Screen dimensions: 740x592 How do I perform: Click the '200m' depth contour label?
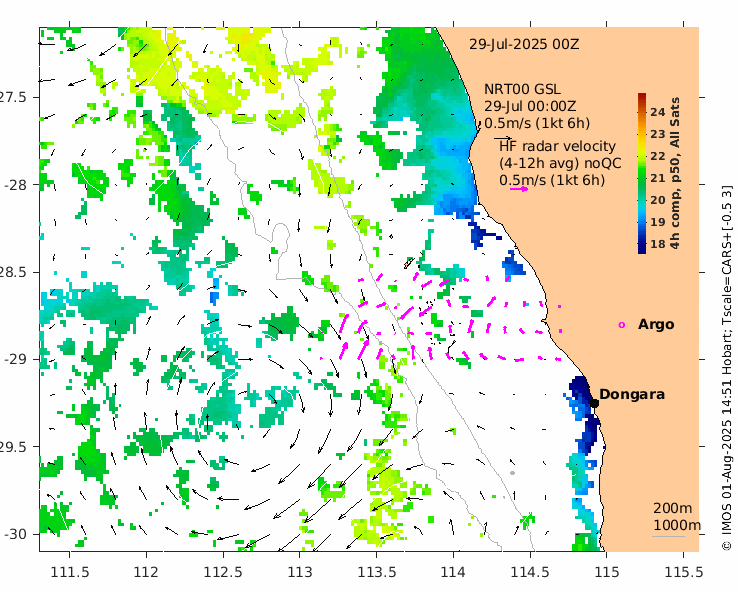tap(673, 508)
